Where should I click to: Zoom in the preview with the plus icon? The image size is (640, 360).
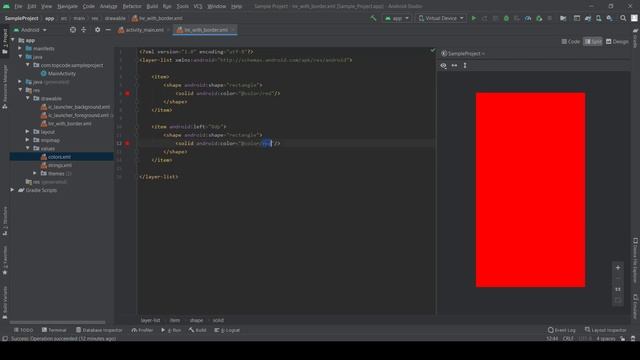(x=618, y=268)
